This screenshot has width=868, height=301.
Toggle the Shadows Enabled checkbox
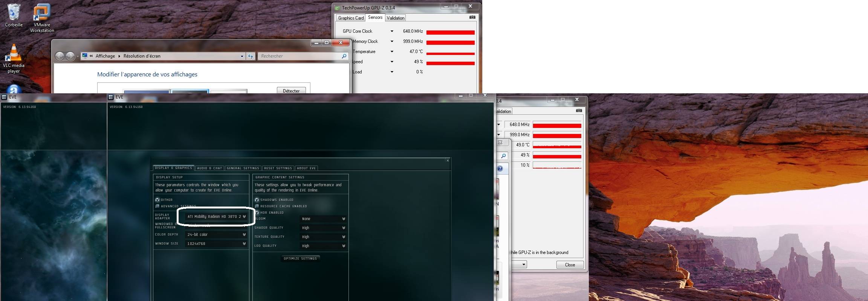[257, 200]
